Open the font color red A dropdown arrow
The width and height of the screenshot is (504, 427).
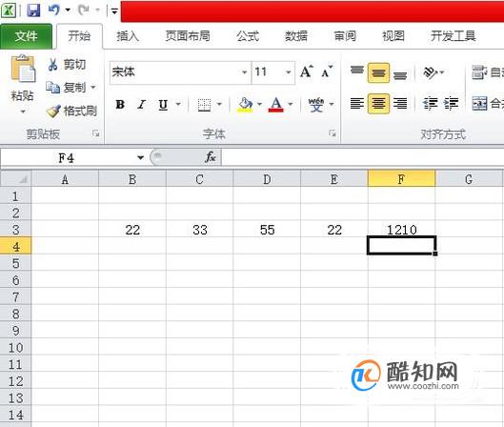pos(291,104)
